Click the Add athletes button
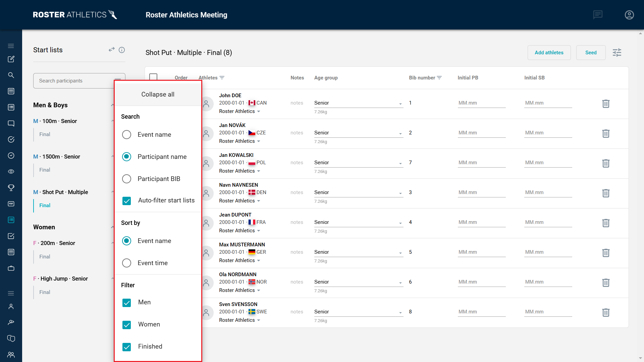This screenshot has height=362, width=644. (549, 53)
